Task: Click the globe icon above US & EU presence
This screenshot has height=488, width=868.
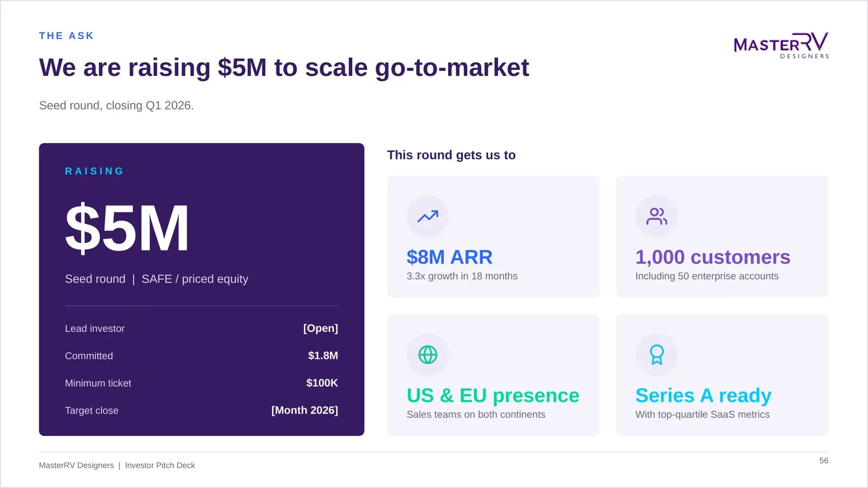Action: pos(427,355)
